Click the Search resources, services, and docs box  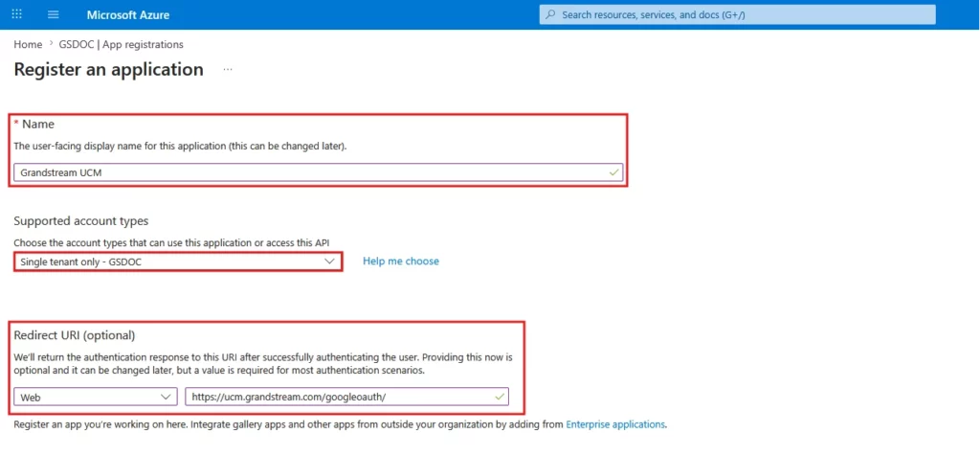coord(738,14)
